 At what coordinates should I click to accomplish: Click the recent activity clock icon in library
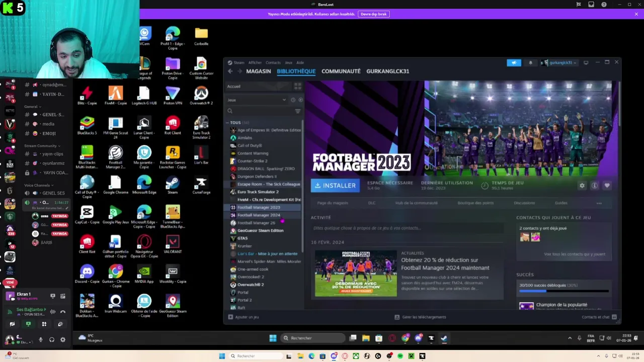[293, 100]
